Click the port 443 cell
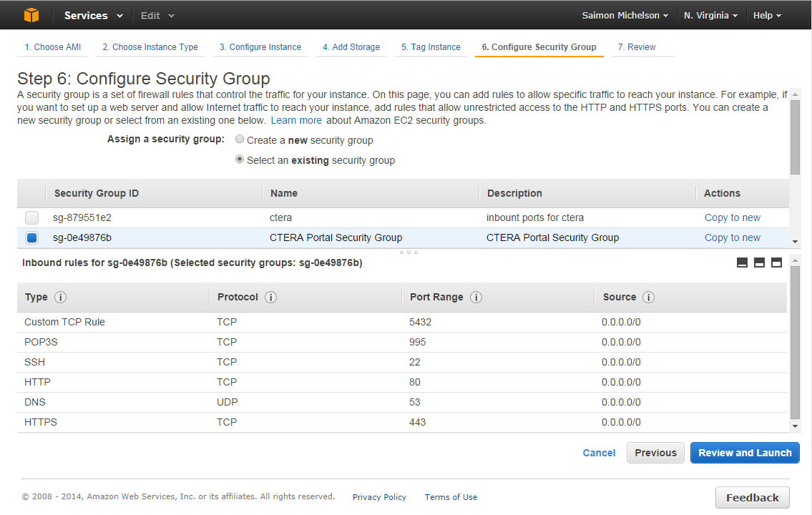Screen dimensions: 812x515 (x=417, y=422)
